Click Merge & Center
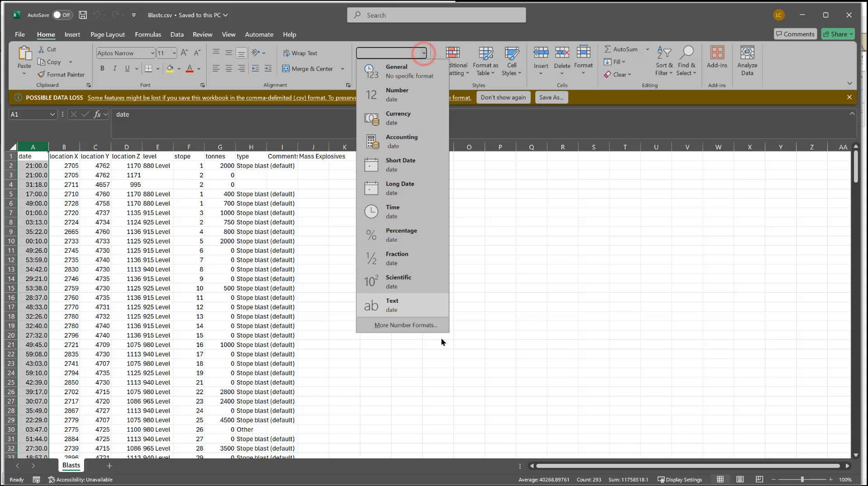The image size is (868, 486). click(308, 69)
